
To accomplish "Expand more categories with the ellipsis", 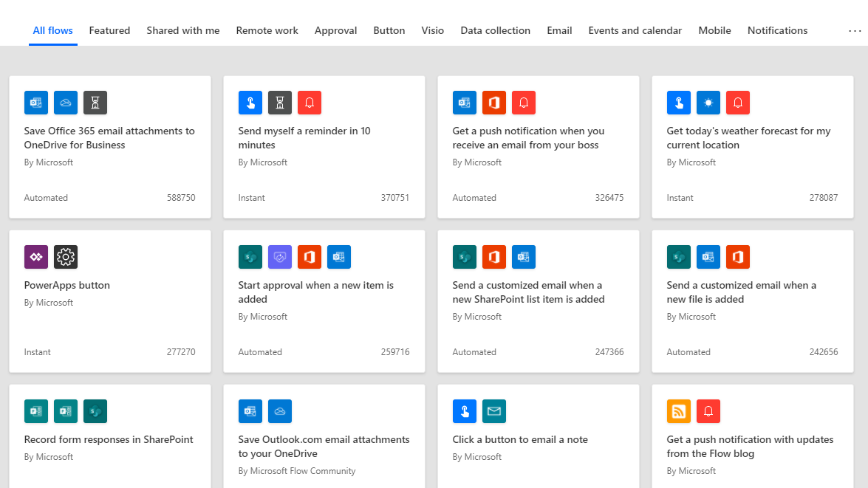I will [855, 31].
